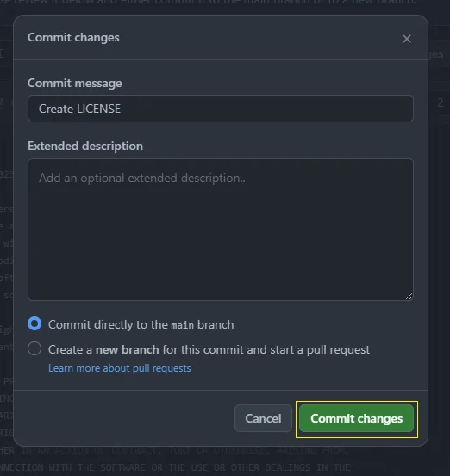
Task: Open Learn more about pull requests link
Action: (x=120, y=368)
